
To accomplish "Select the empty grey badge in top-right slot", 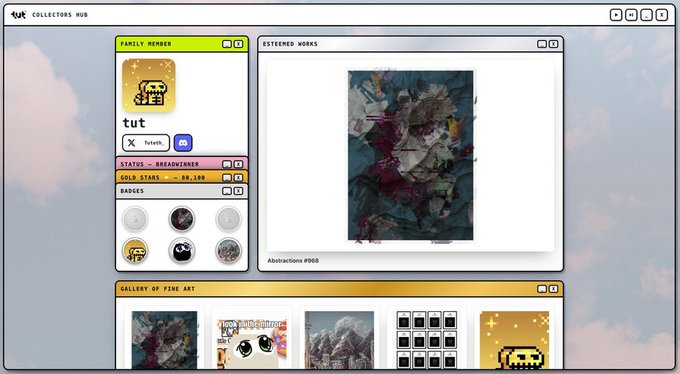I will click(x=229, y=219).
